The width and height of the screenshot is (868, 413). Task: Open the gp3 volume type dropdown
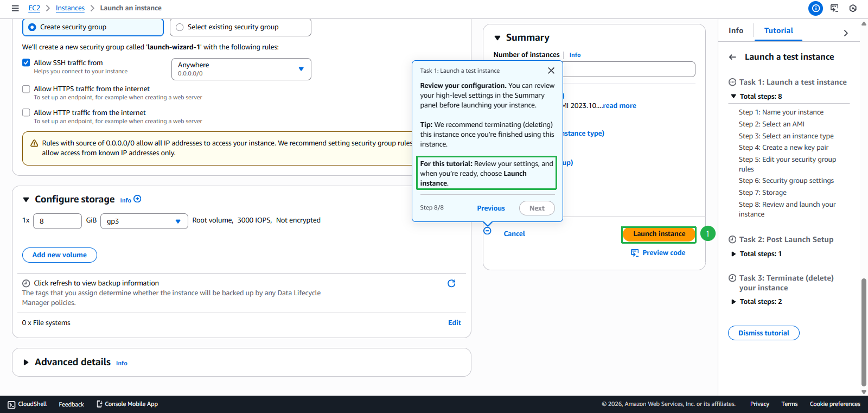point(144,221)
